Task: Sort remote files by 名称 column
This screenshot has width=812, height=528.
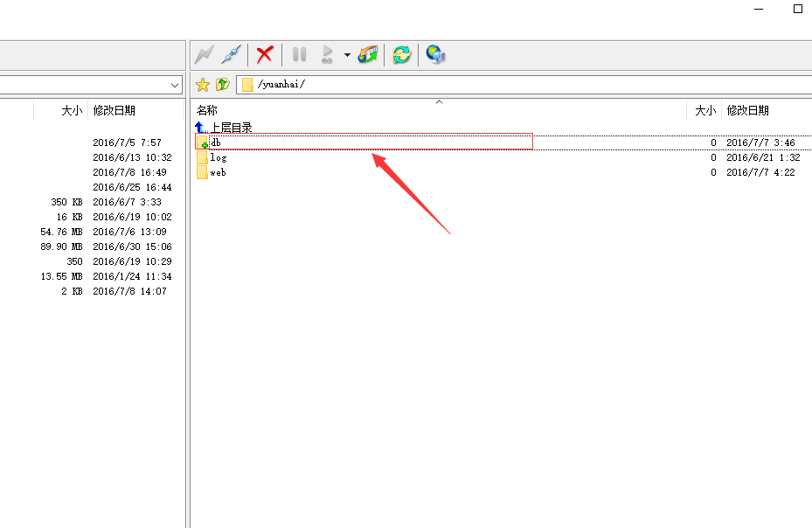Action: pos(207,110)
